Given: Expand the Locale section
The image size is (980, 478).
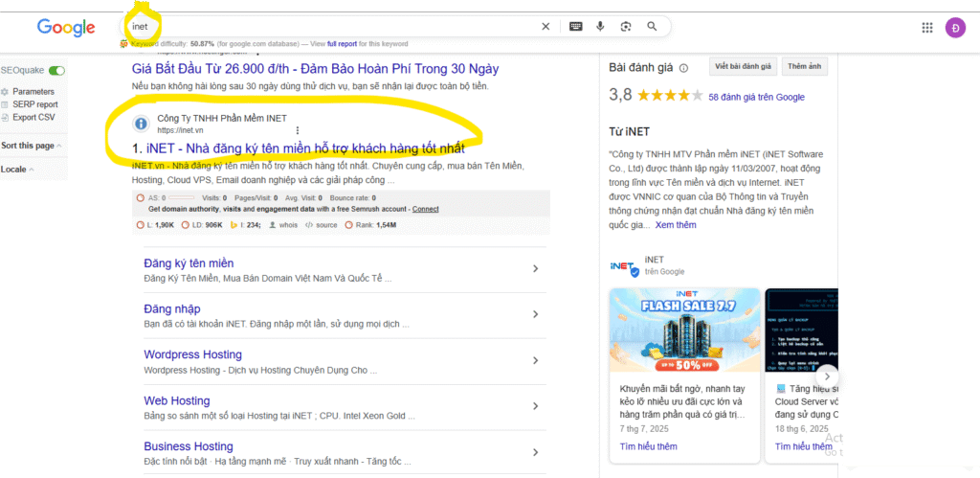Looking at the screenshot, I should pos(17,169).
